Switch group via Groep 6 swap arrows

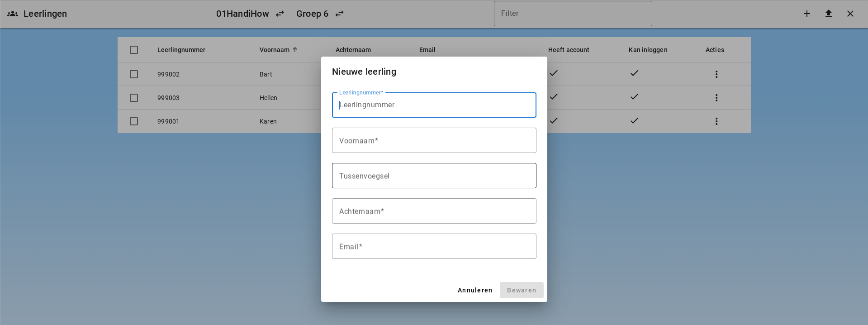pyautogui.click(x=339, y=14)
